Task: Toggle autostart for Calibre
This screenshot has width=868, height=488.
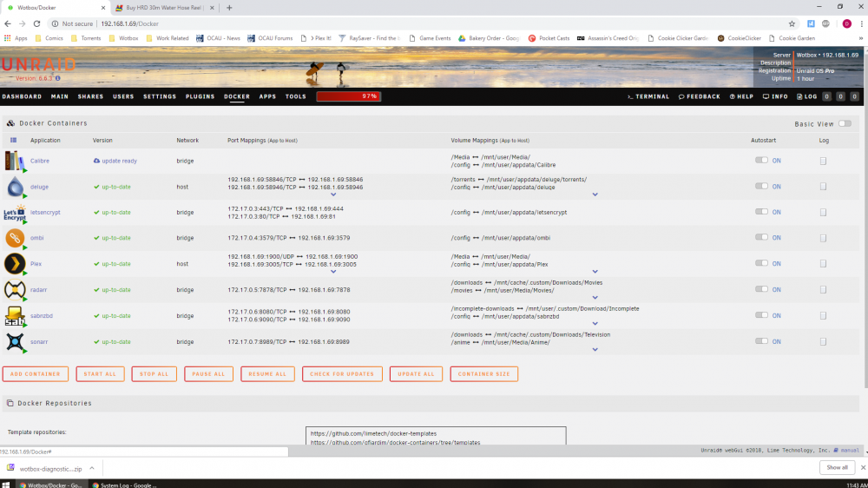Action: pyautogui.click(x=762, y=160)
